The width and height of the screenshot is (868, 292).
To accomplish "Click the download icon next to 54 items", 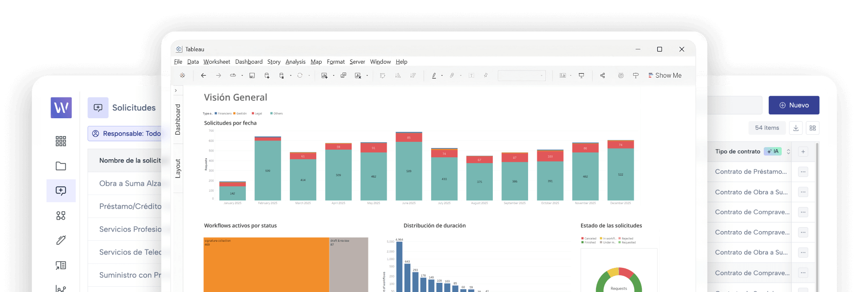I will click(x=796, y=128).
